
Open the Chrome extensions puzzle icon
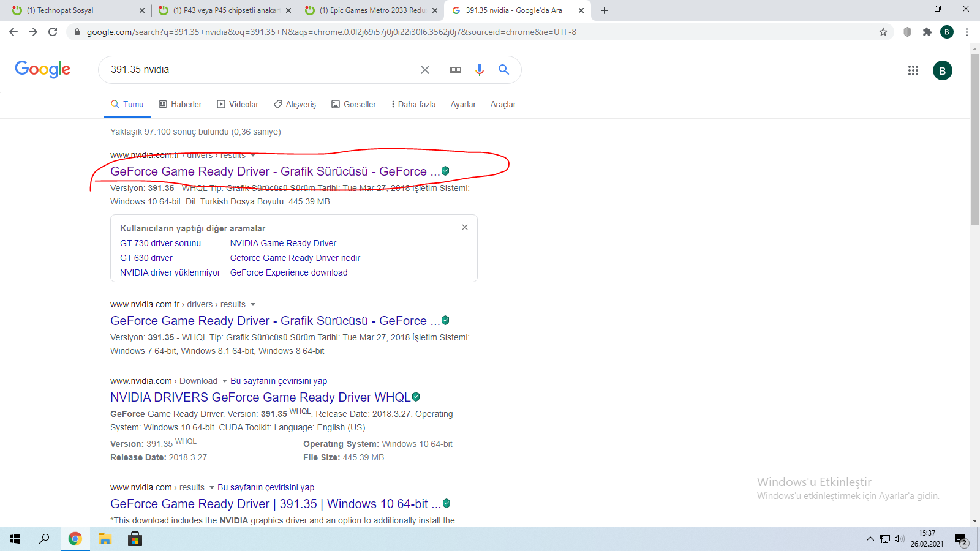point(927,32)
